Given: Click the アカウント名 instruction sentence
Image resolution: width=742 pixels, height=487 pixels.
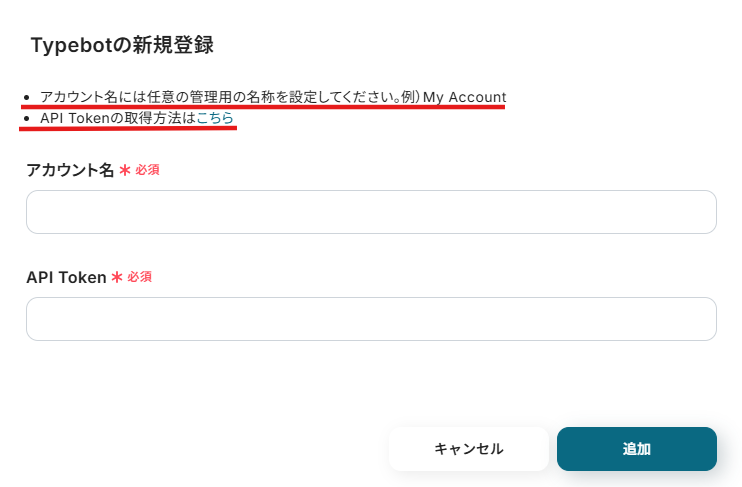Looking at the screenshot, I should [x=220, y=97].
